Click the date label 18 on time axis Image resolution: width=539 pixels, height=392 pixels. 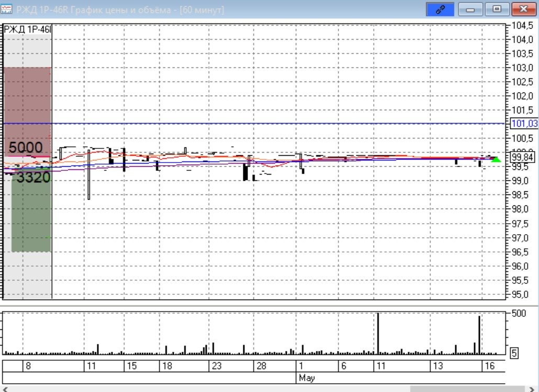point(167,366)
